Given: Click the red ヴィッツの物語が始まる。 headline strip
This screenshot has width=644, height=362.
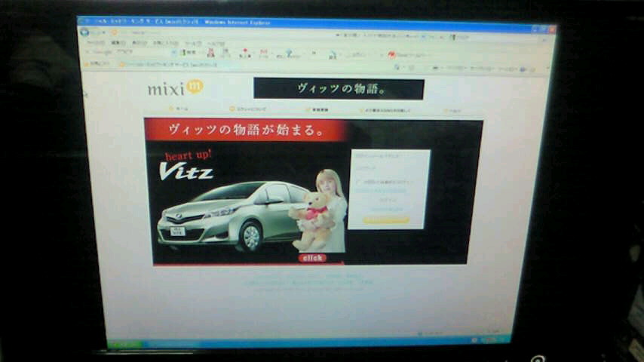Looking at the screenshot, I should 245,130.
